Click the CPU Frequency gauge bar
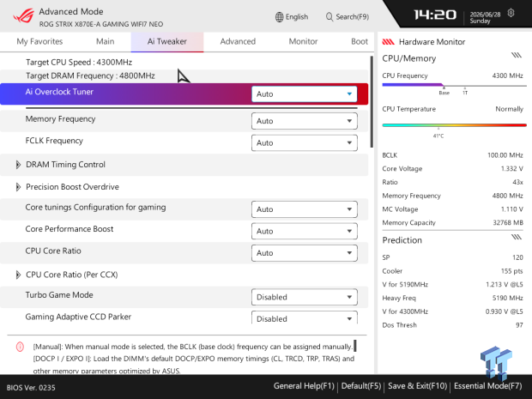Image resolution: width=532 pixels, height=399 pixels. [x=454, y=85]
